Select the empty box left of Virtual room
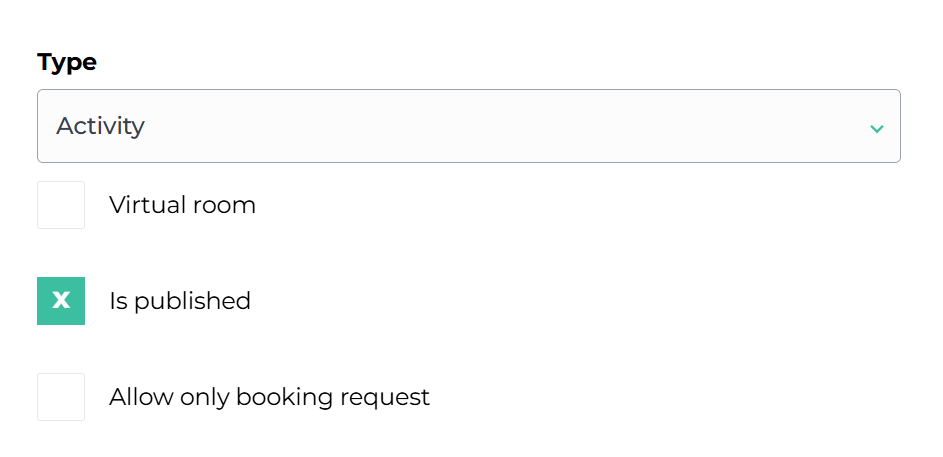This screenshot has width=943, height=457. point(61,205)
